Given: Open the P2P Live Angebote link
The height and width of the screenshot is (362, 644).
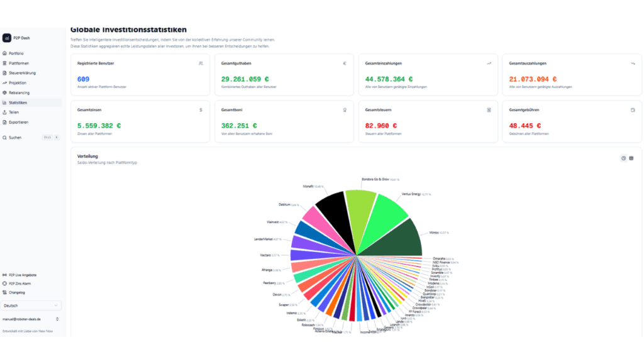Looking at the screenshot, I should coord(22,275).
